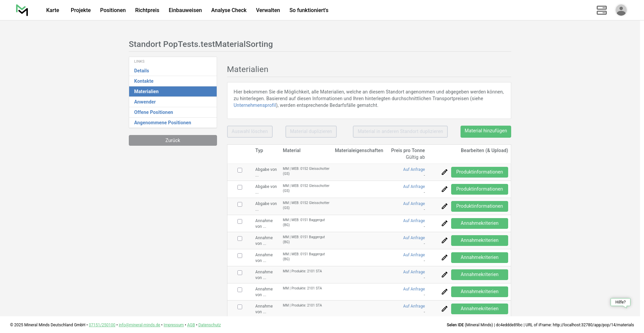
Task: Open the Verwalten menu
Action: tap(268, 10)
